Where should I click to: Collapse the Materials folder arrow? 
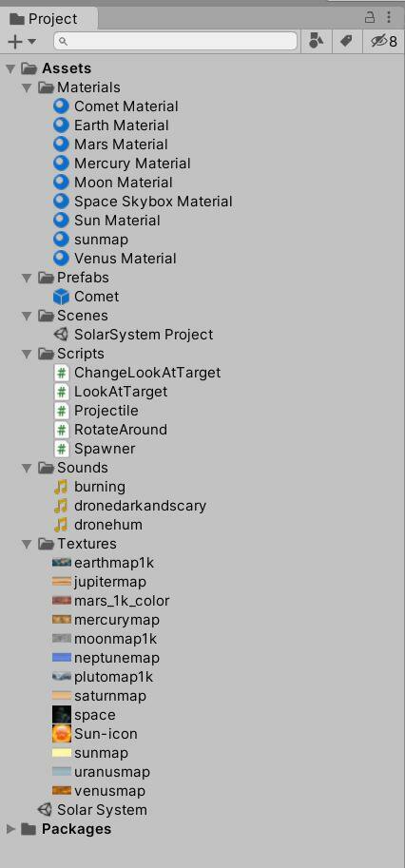(x=27, y=88)
